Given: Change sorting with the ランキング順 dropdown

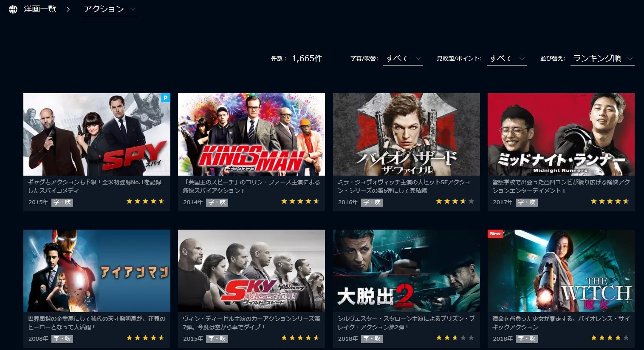Looking at the screenshot, I should [603, 59].
